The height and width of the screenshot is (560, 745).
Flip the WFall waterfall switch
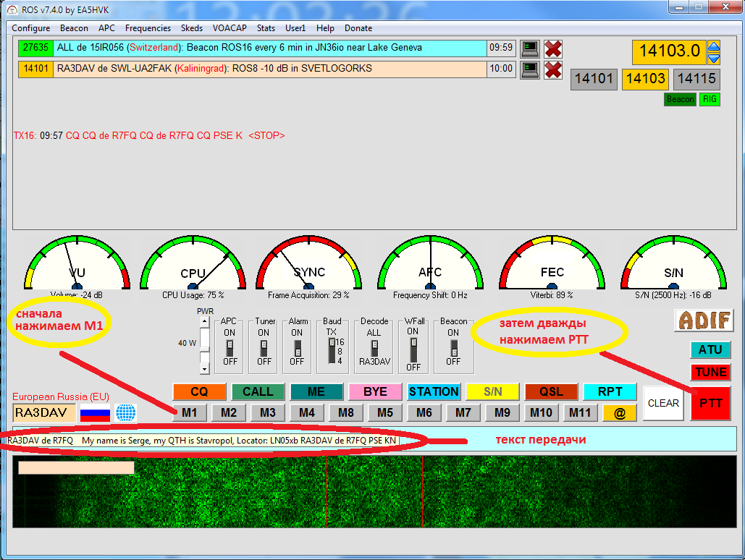[413, 350]
